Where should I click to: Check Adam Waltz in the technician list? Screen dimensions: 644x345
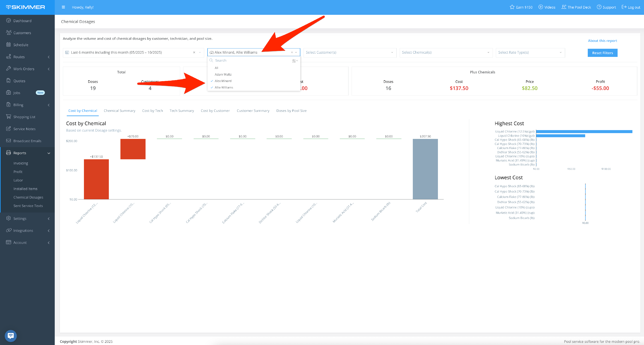223,74
